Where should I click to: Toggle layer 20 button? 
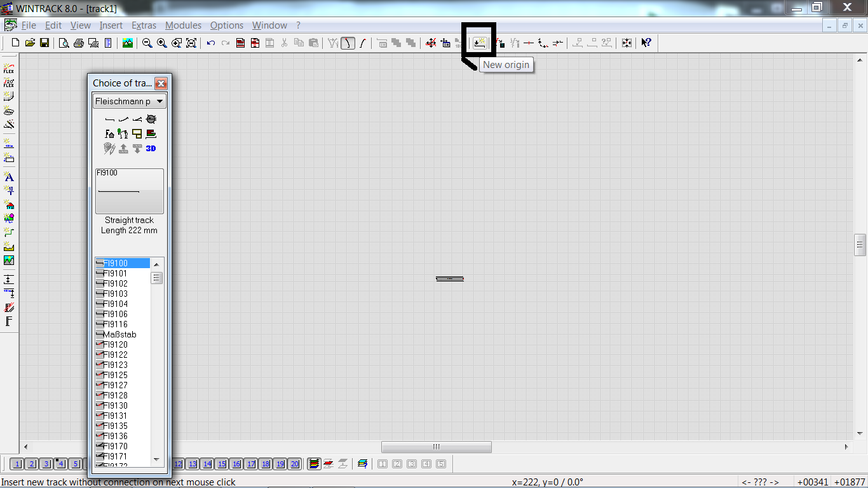[295, 464]
